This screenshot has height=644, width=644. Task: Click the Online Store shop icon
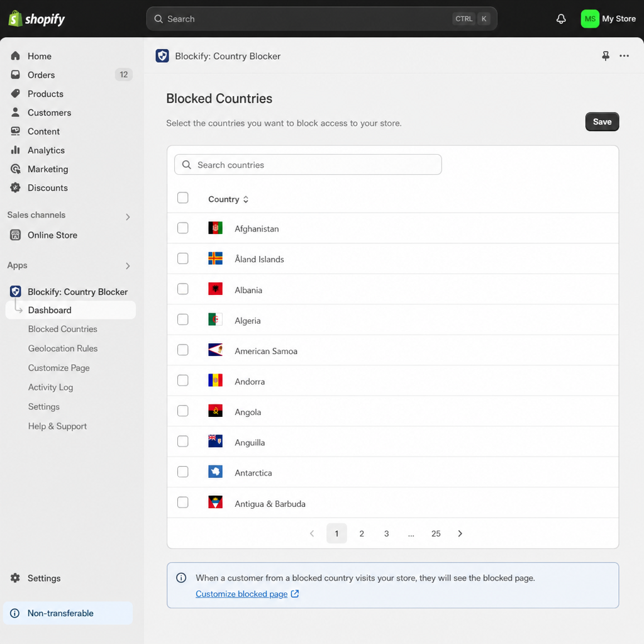coord(16,235)
